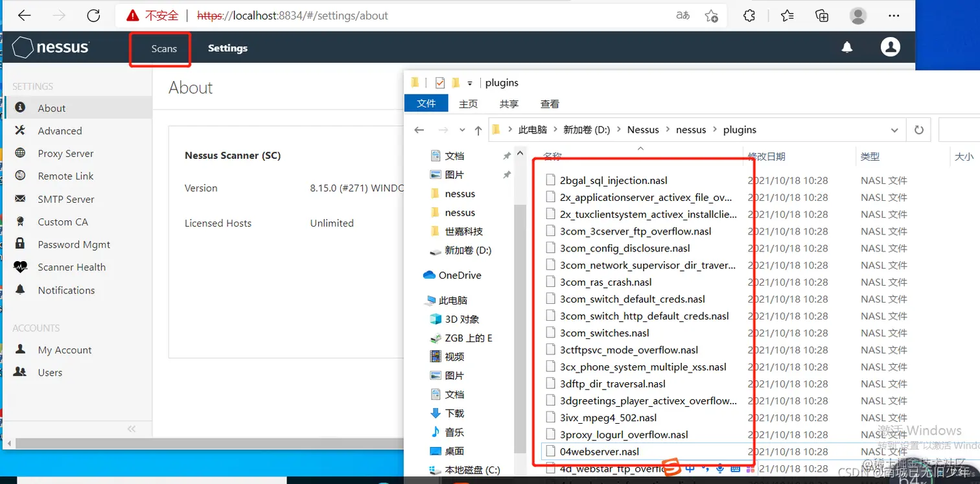Open browser profile avatar
Image resolution: width=980 pixels, height=484 pixels.
[x=858, y=16]
